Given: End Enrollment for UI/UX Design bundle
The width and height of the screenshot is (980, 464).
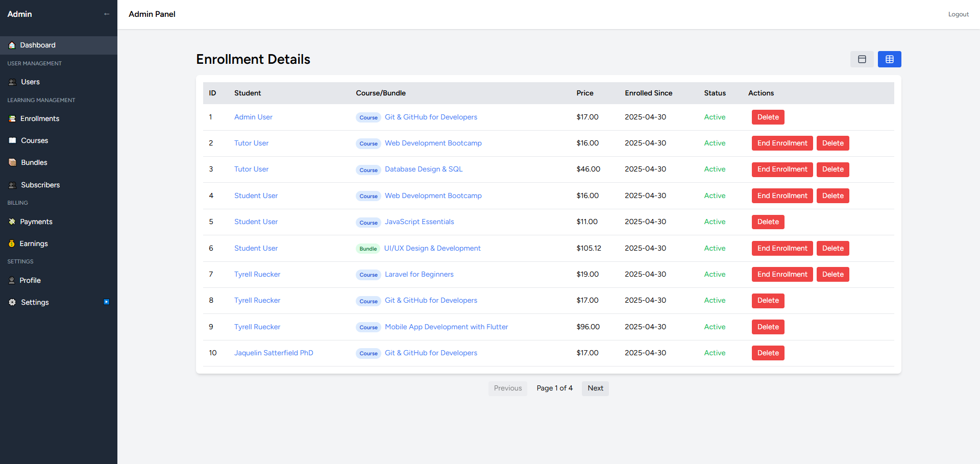Looking at the screenshot, I should coord(782,249).
